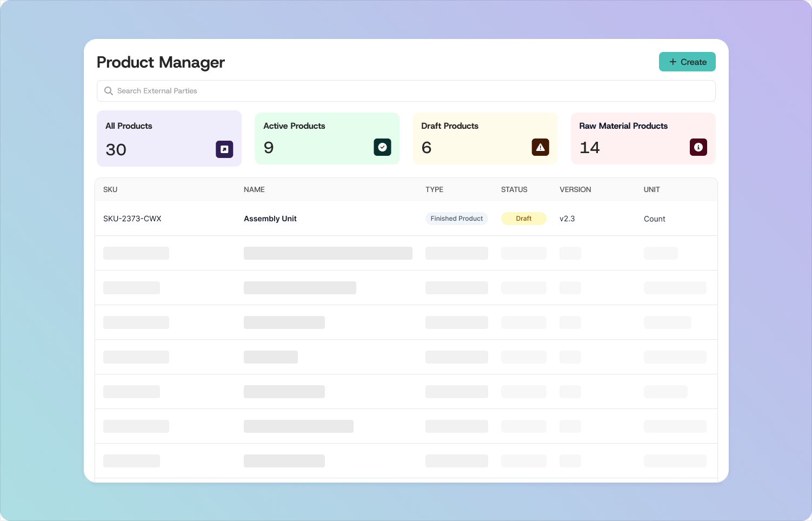The width and height of the screenshot is (812, 521).
Task: Click the yellow Draft status badge
Action: [524, 219]
